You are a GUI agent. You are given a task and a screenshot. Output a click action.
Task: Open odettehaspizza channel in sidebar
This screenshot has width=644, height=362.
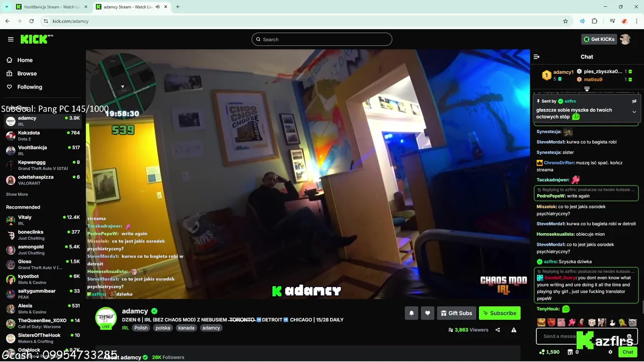pyautogui.click(x=43, y=180)
